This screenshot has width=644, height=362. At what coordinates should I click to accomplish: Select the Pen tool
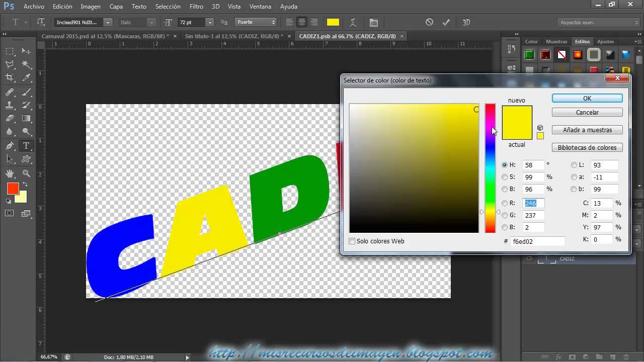point(10,146)
